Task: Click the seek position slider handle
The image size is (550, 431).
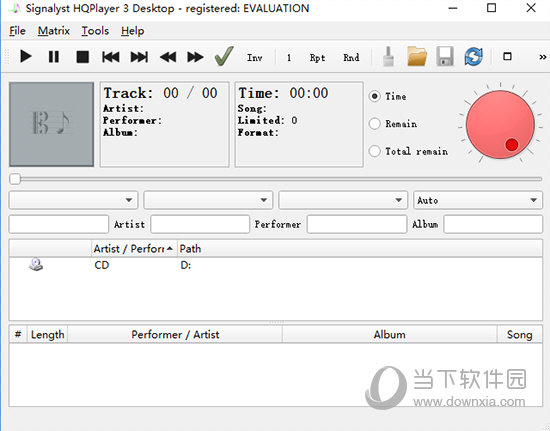Action: coord(15,179)
